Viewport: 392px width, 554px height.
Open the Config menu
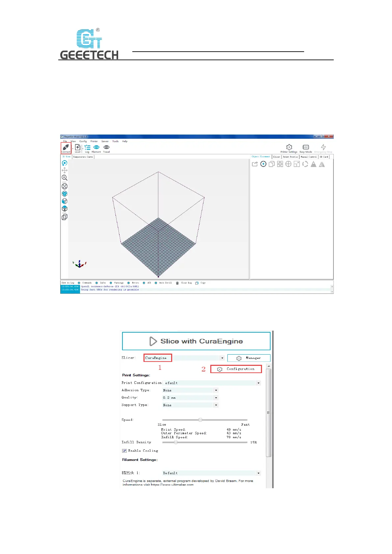click(x=83, y=141)
